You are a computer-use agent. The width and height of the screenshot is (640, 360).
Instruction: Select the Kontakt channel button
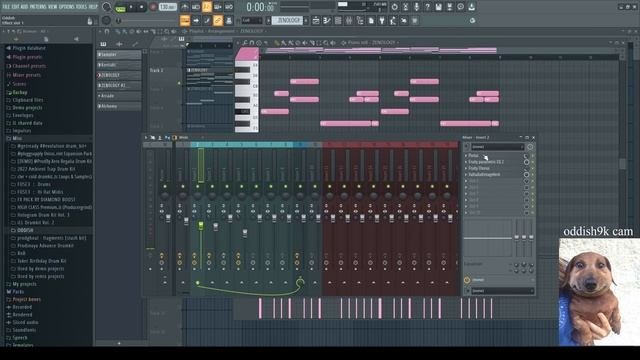[119, 65]
